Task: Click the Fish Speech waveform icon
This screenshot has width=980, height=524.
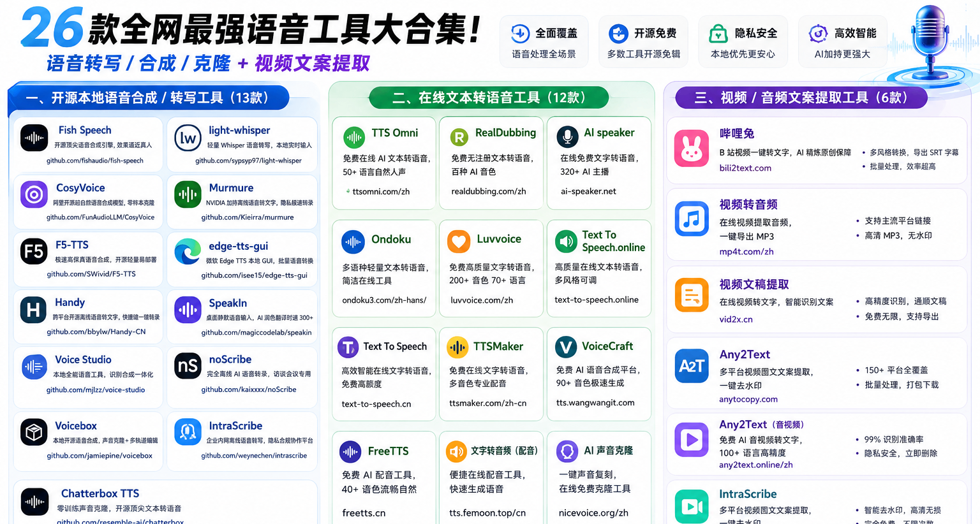Action: [x=34, y=138]
